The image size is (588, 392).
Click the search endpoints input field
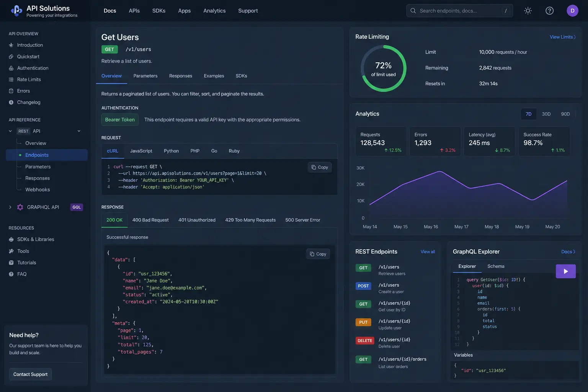point(459,11)
